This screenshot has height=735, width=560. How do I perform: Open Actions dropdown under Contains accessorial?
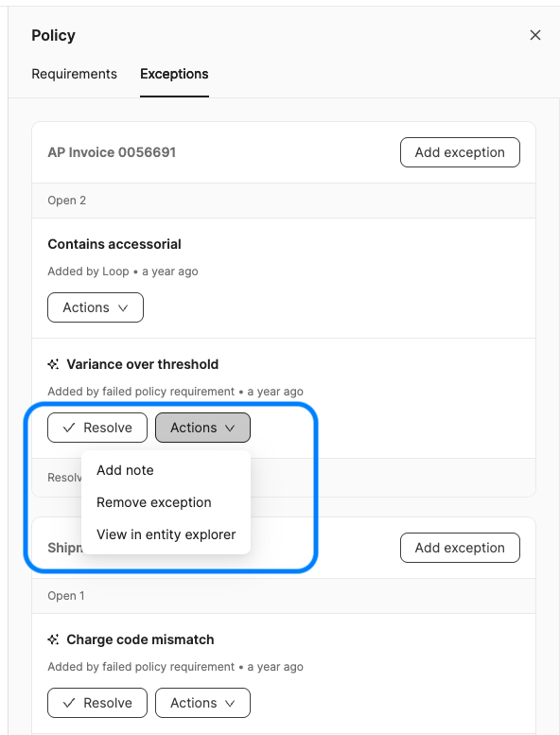click(96, 307)
